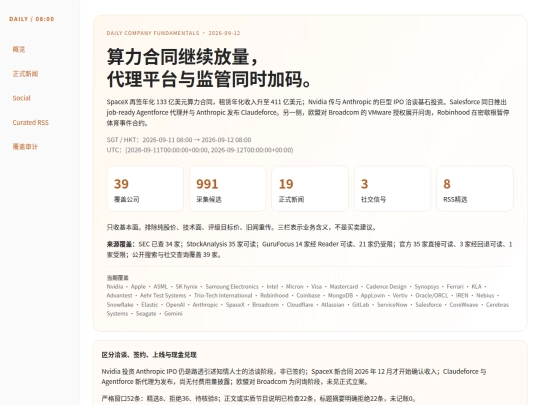Select Micron in the coverage list
This screenshot has height=405, width=540.
(x=294, y=287)
